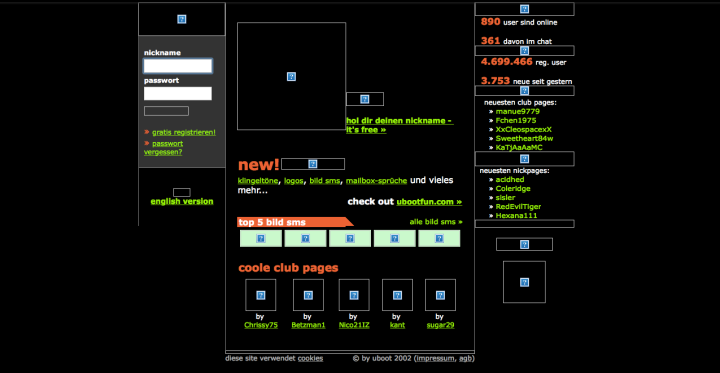720x373 pixels.
Task: Open club page image above sugar29
Action: [x=440, y=295]
